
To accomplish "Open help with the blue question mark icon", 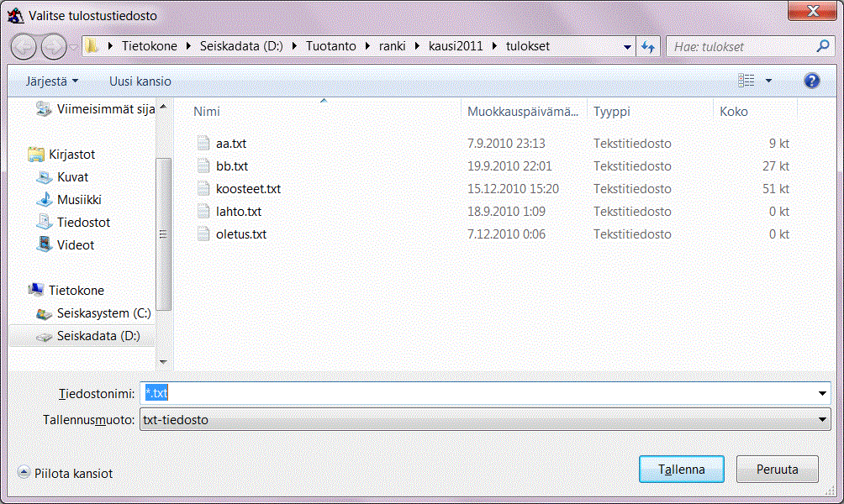I will point(811,81).
